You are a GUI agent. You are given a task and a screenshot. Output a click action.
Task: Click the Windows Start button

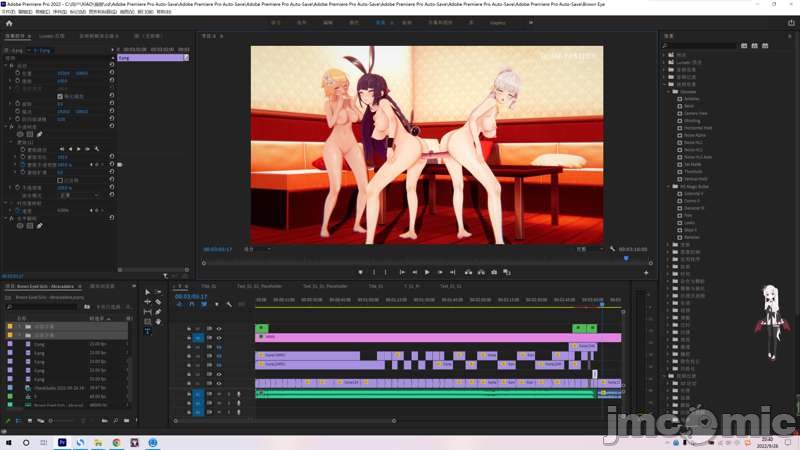[x=8, y=442]
